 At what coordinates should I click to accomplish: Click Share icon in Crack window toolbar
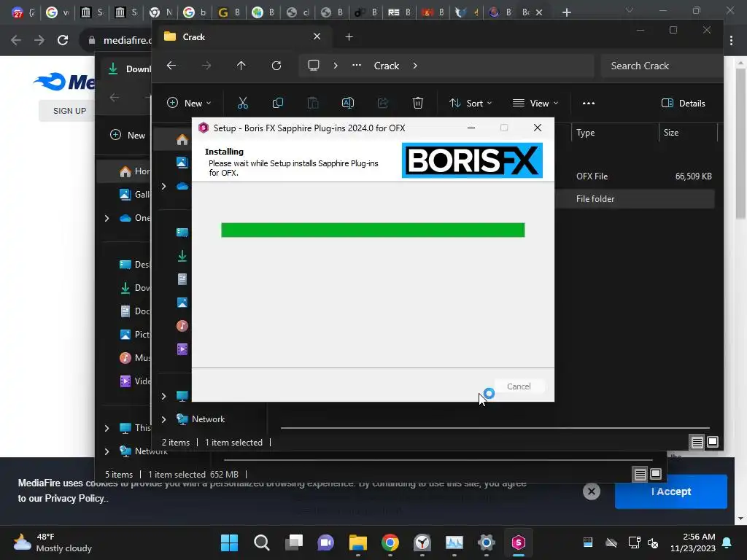pyautogui.click(x=382, y=103)
